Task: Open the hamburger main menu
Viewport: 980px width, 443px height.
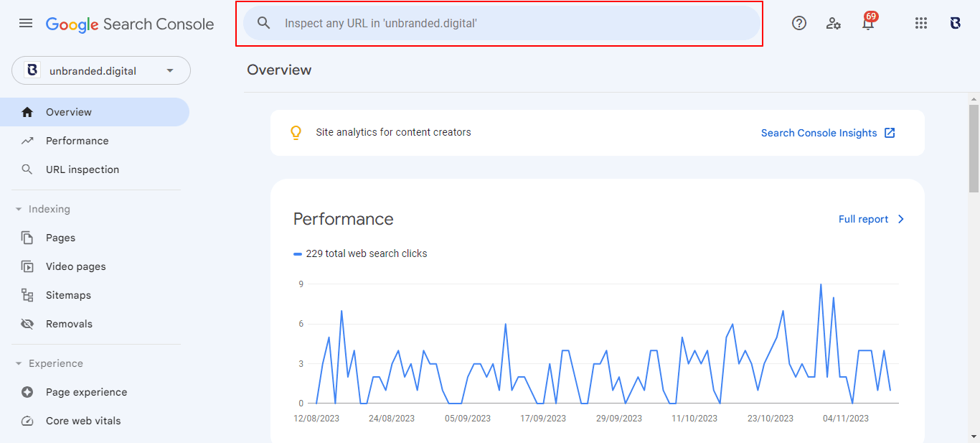Action: tap(26, 23)
